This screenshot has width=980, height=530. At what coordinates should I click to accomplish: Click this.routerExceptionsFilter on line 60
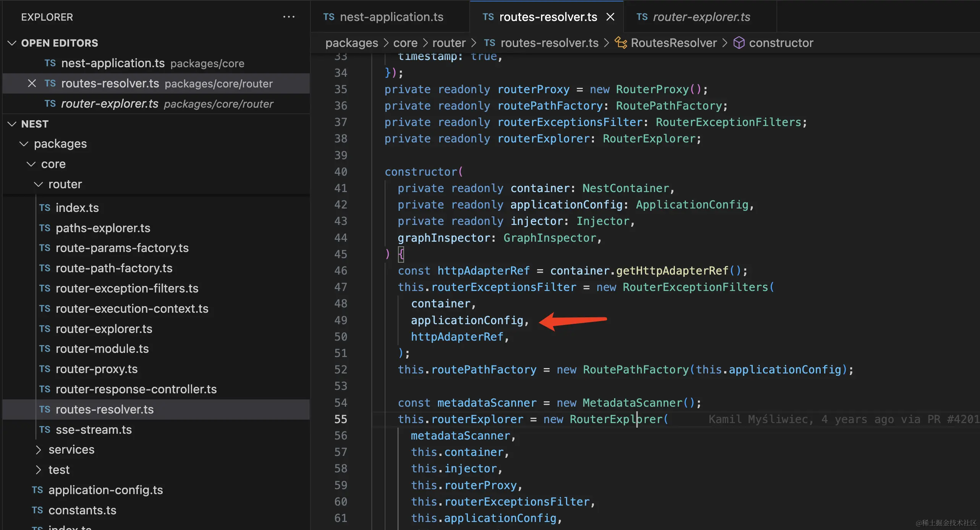point(500,502)
